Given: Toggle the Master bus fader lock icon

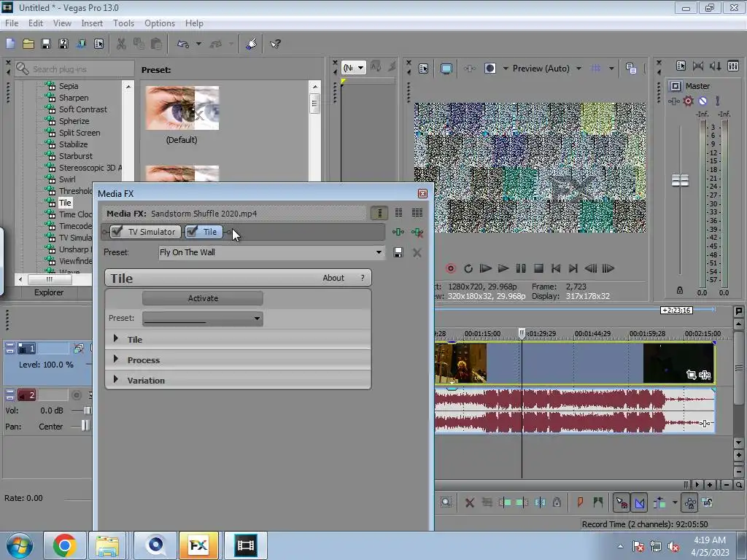Looking at the screenshot, I should (680, 290).
